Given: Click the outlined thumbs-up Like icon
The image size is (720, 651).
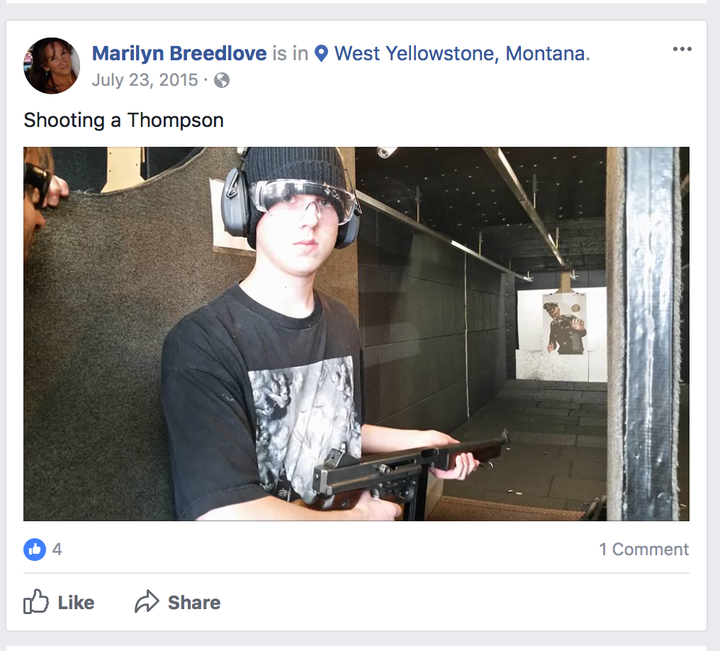Looking at the screenshot, I should [x=36, y=601].
